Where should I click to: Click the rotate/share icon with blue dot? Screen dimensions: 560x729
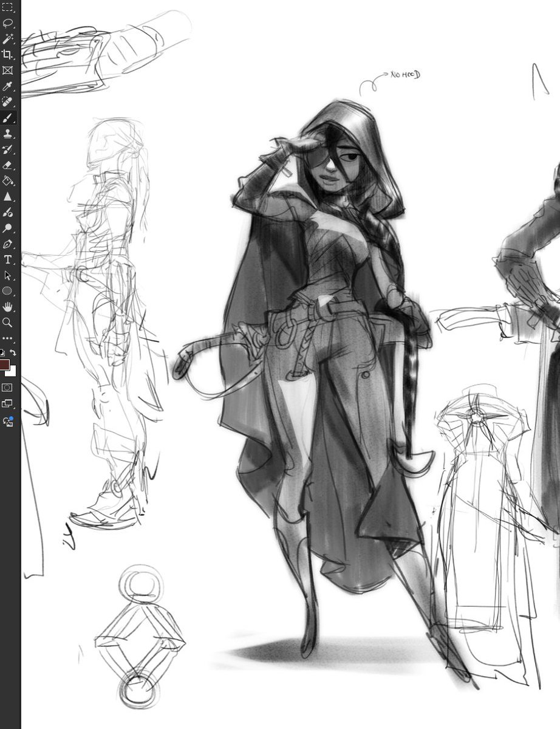(8, 420)
